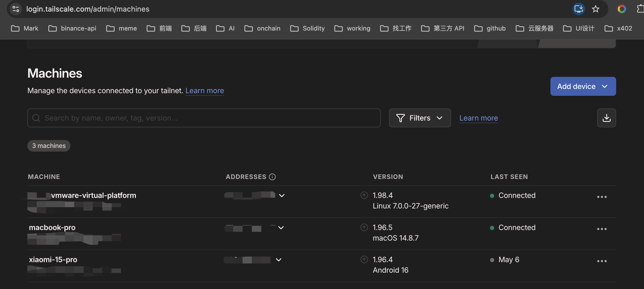
Task: Click the browser address bar URL
Action: (88, 9)
